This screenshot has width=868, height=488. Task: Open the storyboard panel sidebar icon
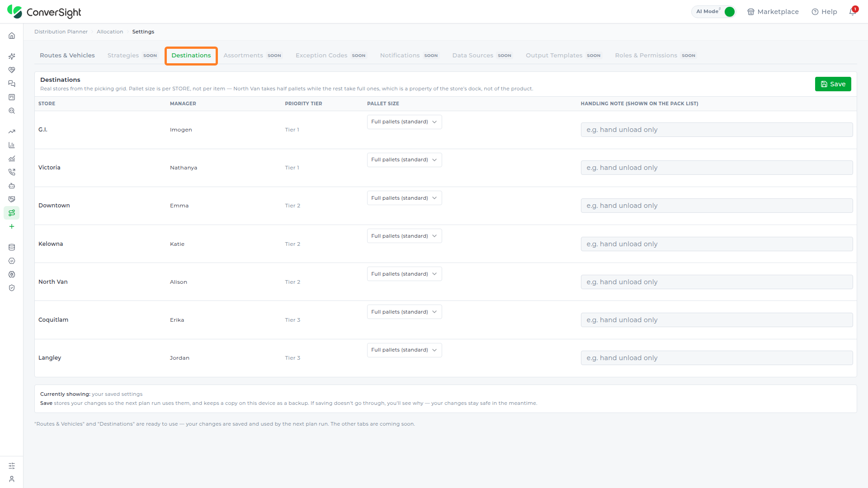coord(12,97)
